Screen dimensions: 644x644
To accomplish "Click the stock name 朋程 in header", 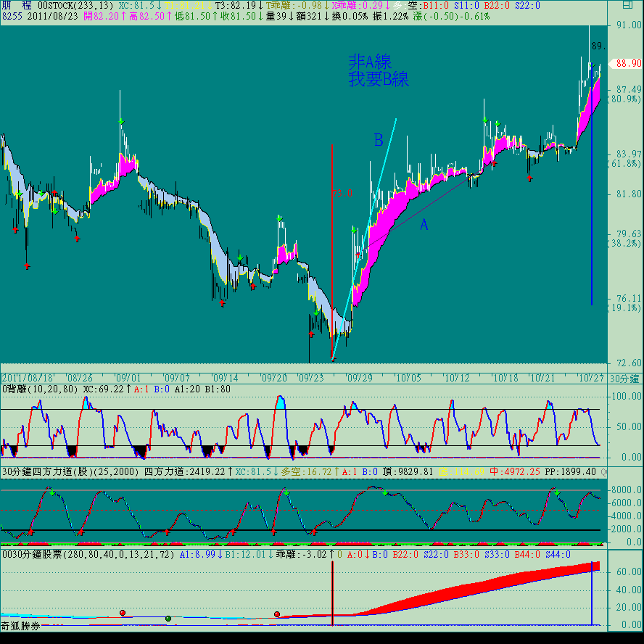I will (17, 5).
